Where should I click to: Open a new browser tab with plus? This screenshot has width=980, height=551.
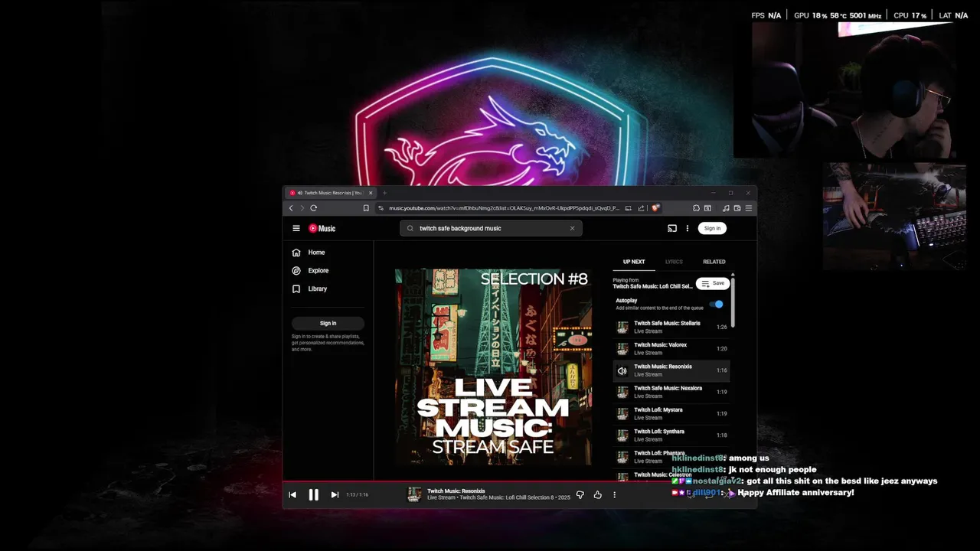[384, 193]
